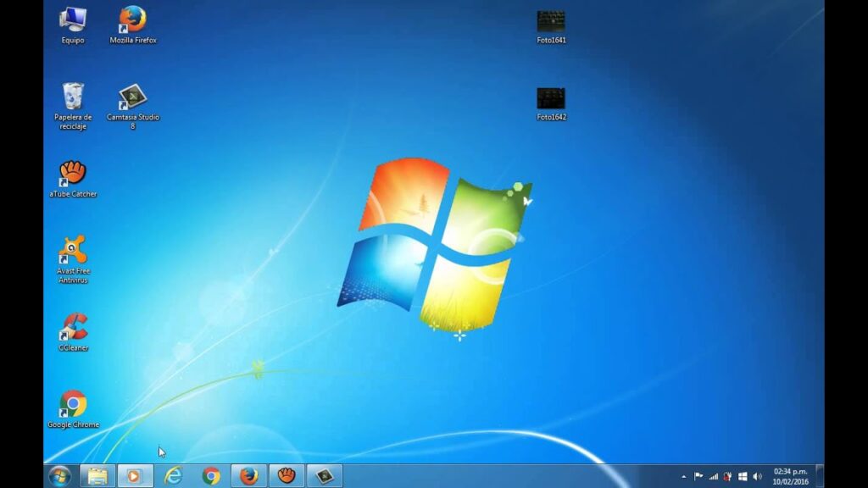Expand the hidden system tray icons
This screenshot has height=488, width=868.
[683, 476]
